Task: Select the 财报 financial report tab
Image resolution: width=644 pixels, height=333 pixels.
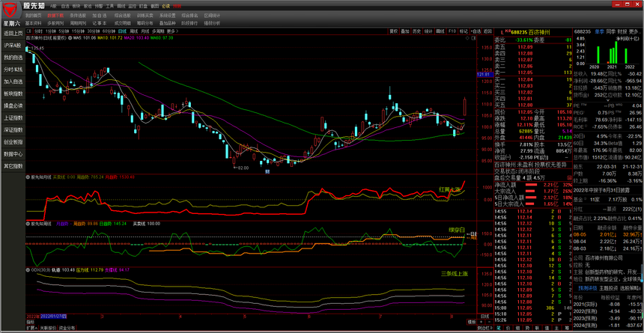Action: [622, 31]
